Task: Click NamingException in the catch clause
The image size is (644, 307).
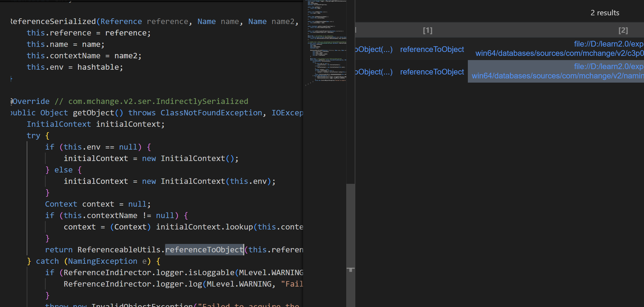Action: [x=103, y=261]
